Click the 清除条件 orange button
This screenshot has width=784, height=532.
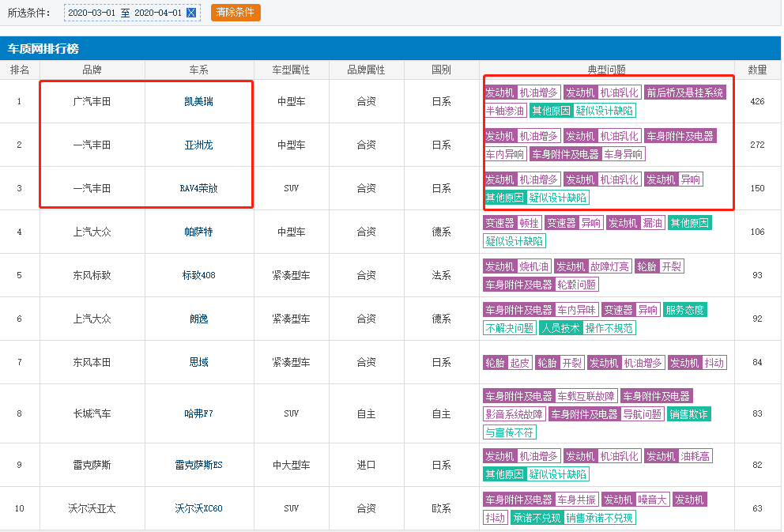click(x=236, y=12)
